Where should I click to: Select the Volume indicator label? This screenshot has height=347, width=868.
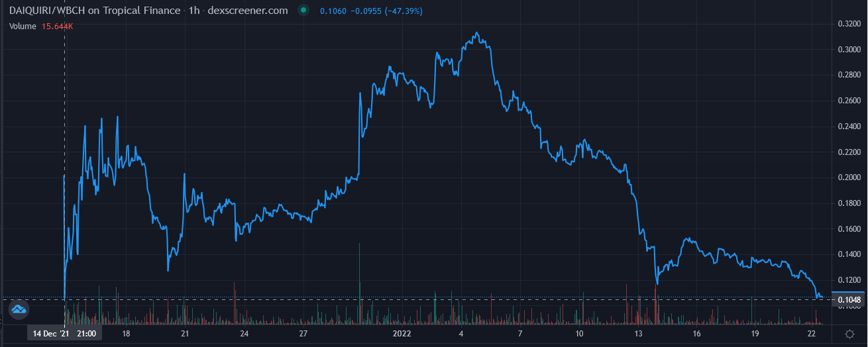23,26
